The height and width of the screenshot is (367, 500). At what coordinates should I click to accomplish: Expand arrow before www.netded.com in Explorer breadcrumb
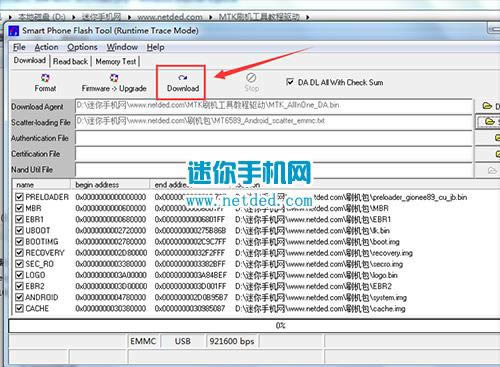pyautogui.click(x=129, y=17)
